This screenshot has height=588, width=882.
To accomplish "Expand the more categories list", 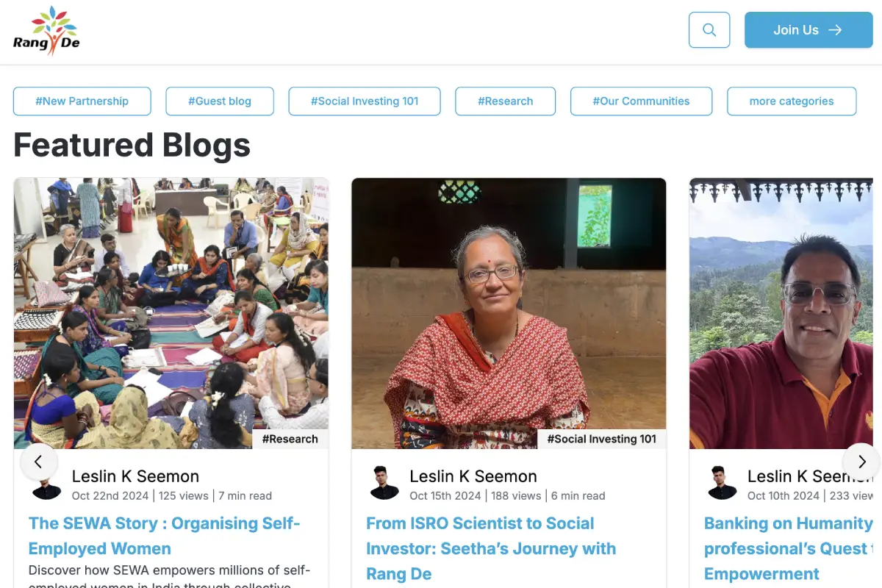I will pos(792,101).
